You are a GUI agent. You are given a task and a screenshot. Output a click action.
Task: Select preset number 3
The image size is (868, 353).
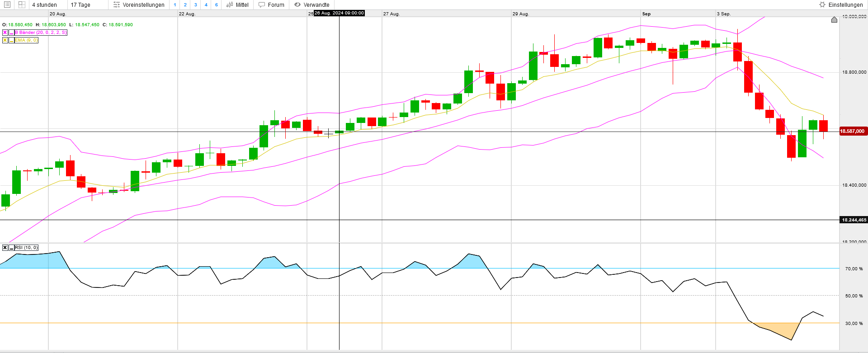pyautogui.click(x=196, y=5)
